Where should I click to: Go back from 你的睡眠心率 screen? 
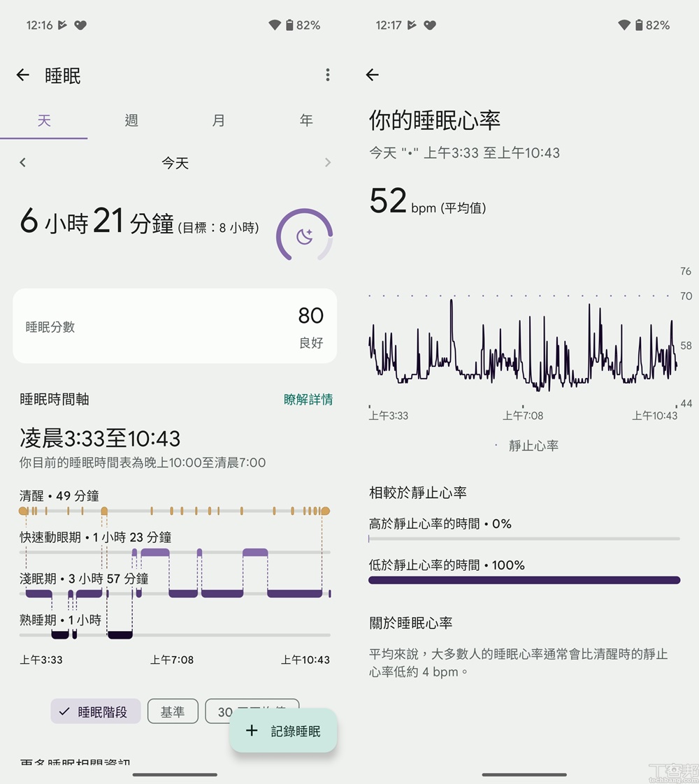point(373,75)
